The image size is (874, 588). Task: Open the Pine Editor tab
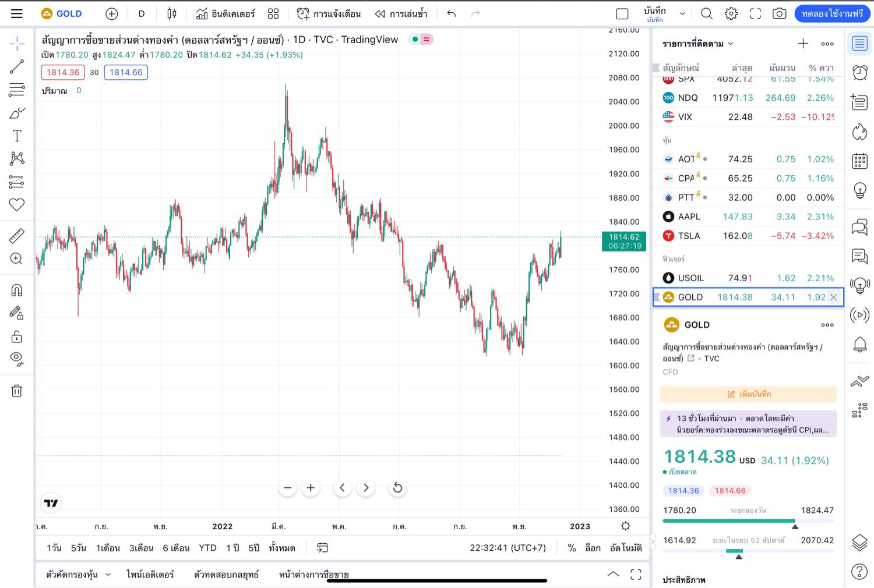pos(150,575)
